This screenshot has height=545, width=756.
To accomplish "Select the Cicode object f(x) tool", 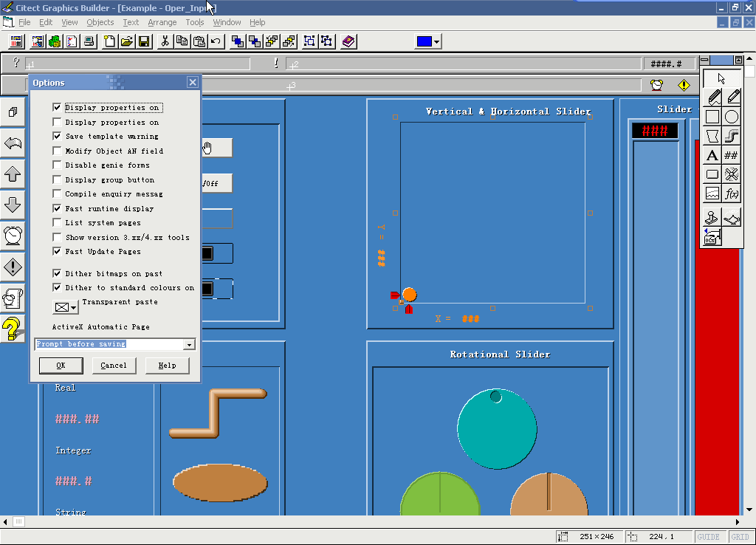I will point(732,194).
